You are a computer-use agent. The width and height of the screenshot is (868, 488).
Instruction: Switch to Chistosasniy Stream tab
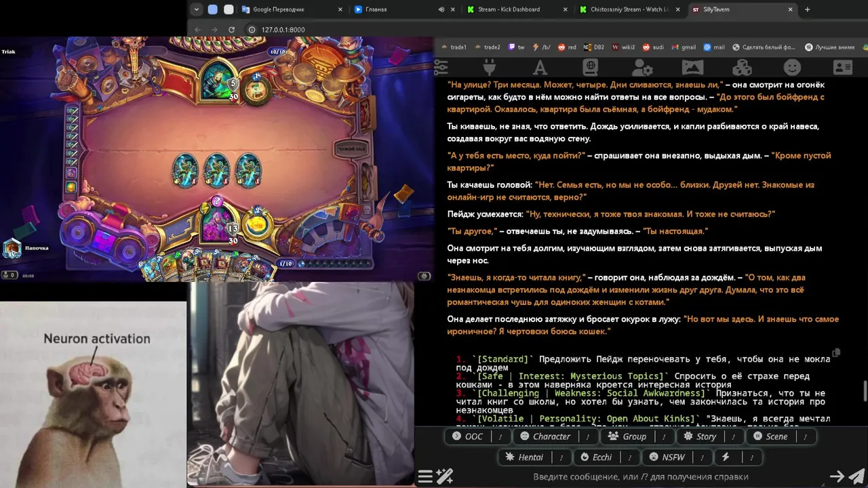(x=631, y=9)
